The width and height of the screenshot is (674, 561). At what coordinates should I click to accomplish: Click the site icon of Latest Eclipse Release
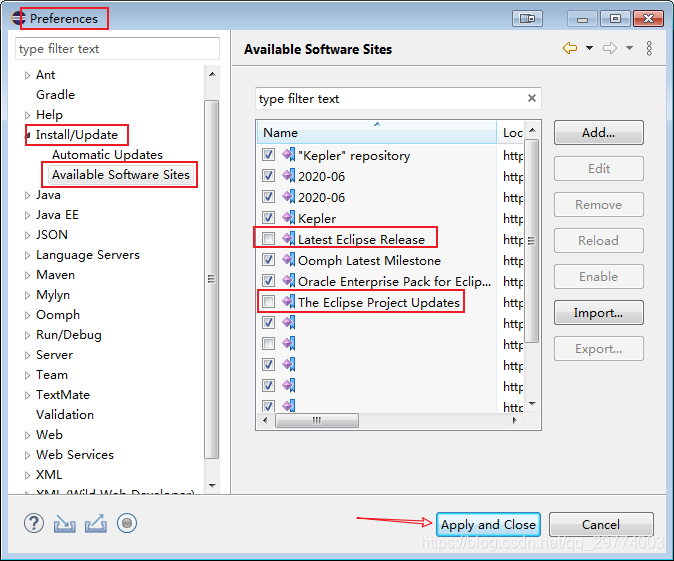click(x=289, y=238)
